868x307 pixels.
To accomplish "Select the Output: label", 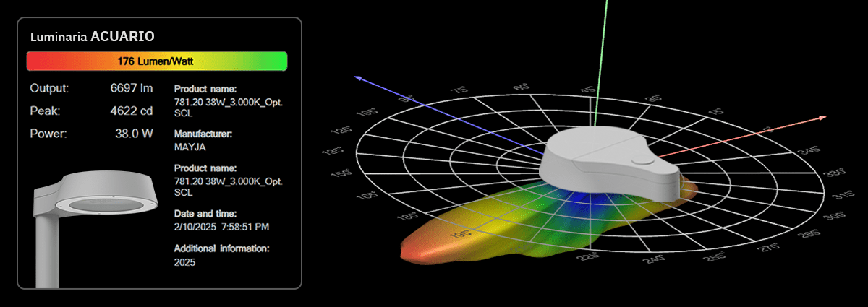I will pyautogui.click(x=49, y=88).
